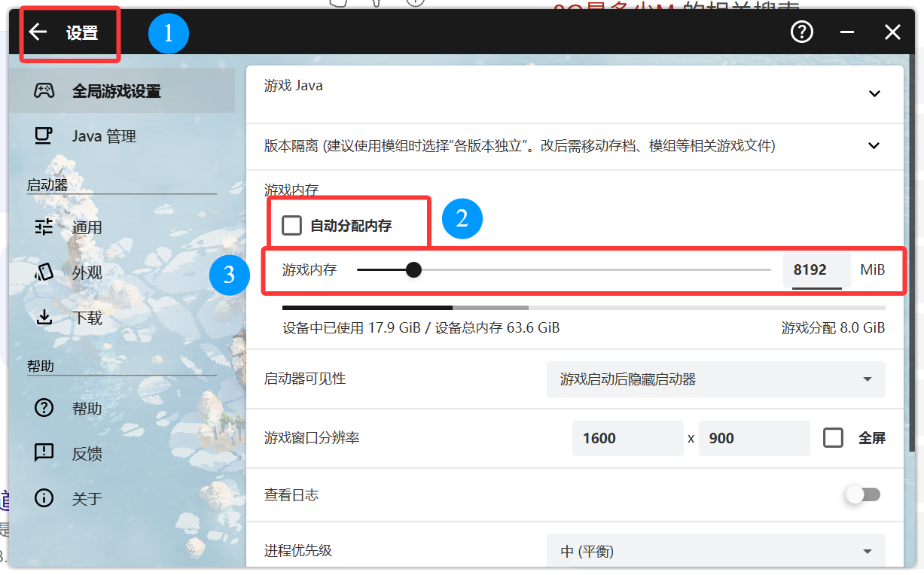The width and height of the screenshot is (924, 575).
Task: Open the 启动器可见性 dropdown
Action: click(715, 379)
